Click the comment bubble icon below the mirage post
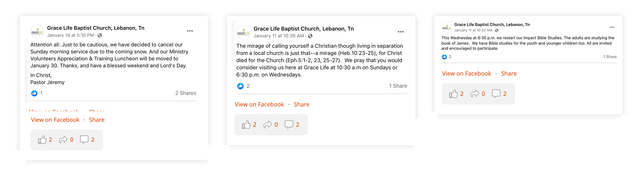The width and height of the screenshot is (644, 173). coord(289,124)
